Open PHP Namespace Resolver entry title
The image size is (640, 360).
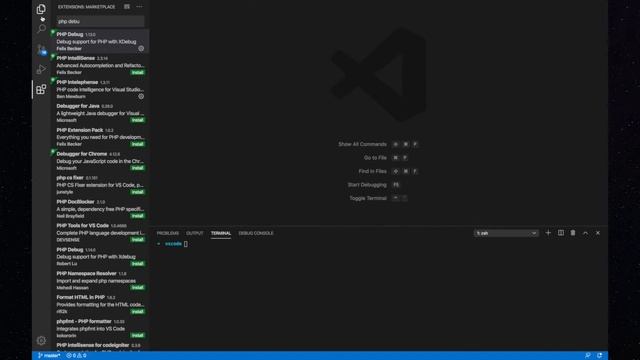pyautogui.click(x=86, y=273)
